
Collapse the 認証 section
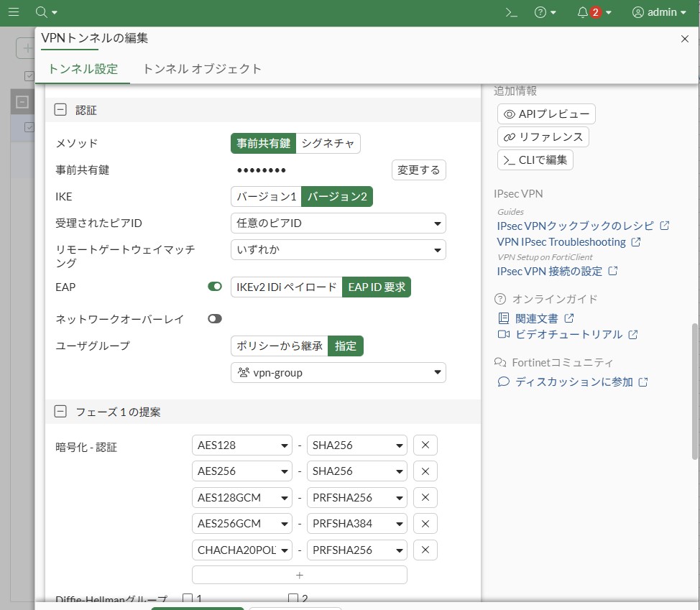[x=61, y=110]
